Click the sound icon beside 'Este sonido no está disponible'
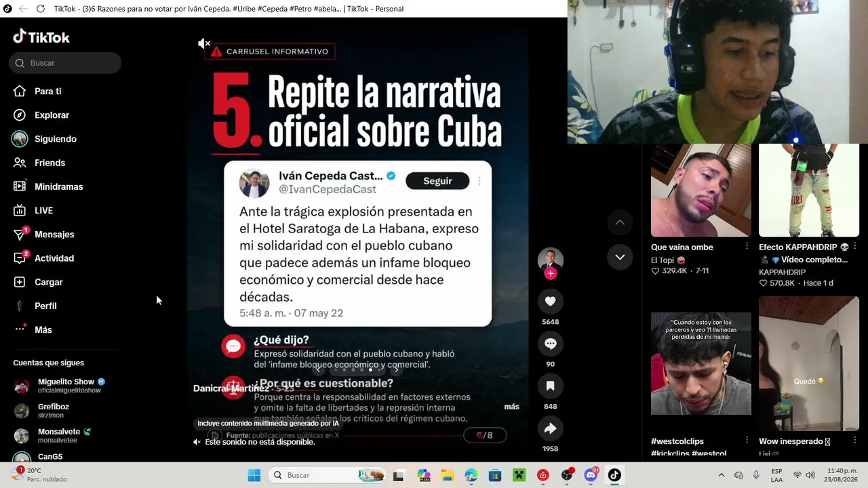 (197, 442)
